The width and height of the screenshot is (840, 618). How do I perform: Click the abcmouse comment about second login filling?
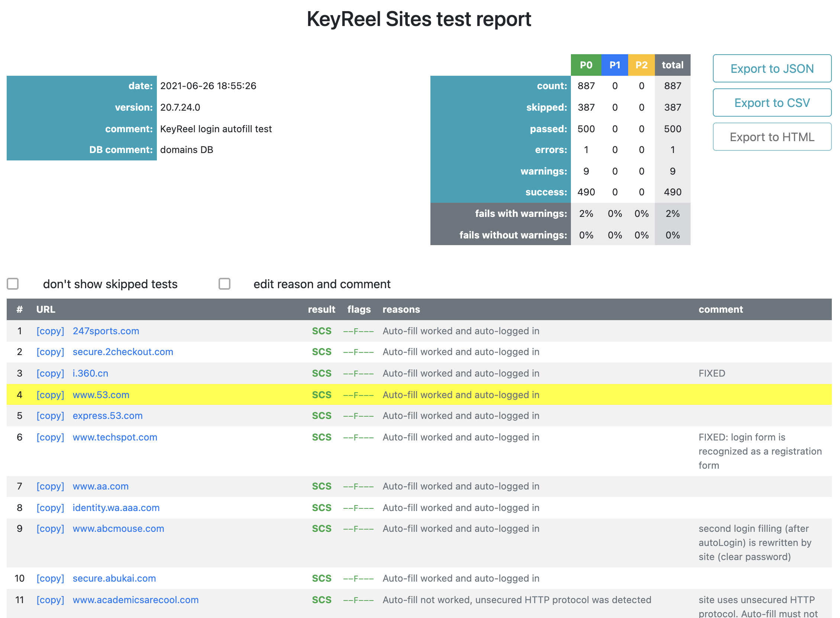[755, 543]
